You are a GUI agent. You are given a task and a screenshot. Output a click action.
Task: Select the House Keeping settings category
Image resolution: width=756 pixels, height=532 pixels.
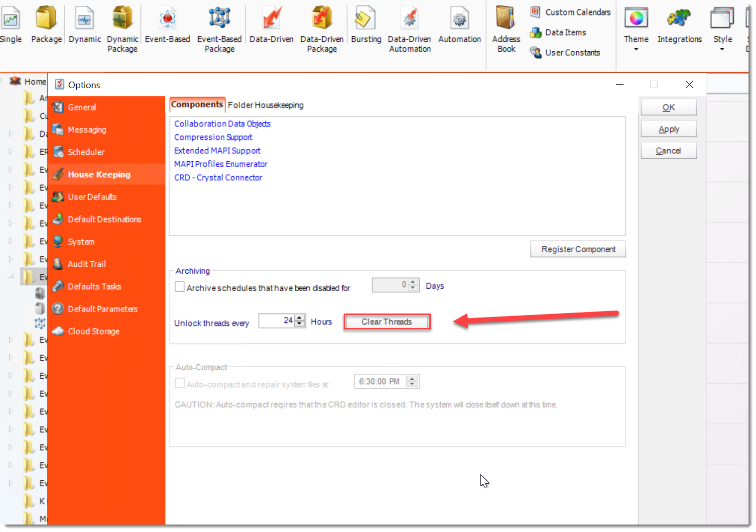(99, 174)
